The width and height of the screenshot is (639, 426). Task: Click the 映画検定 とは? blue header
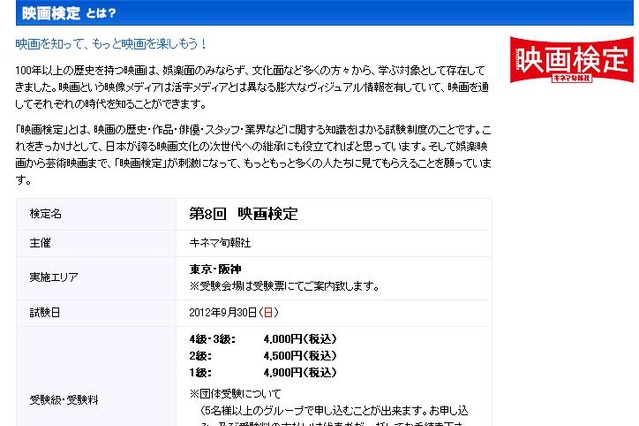pyautogui.click(x=325, y=13)
